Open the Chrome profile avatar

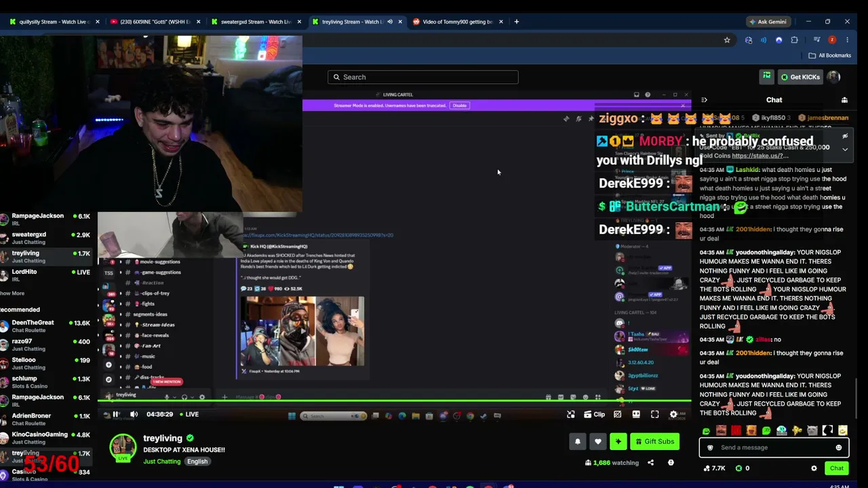click(832, 40)
